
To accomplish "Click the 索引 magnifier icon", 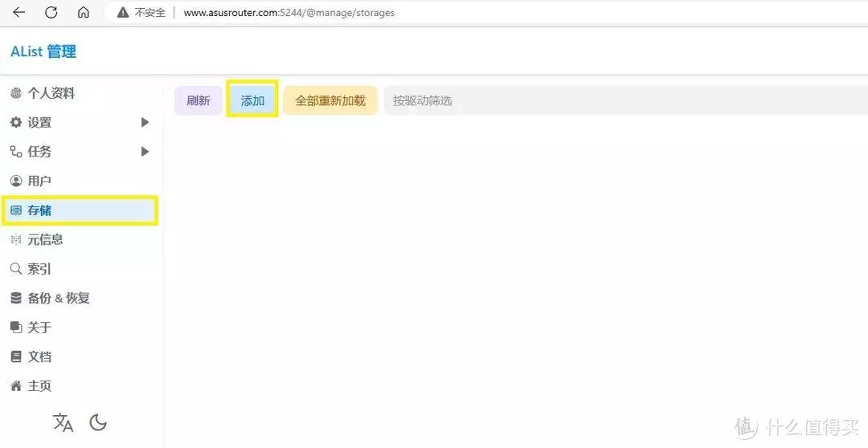I will pos(16,269).
